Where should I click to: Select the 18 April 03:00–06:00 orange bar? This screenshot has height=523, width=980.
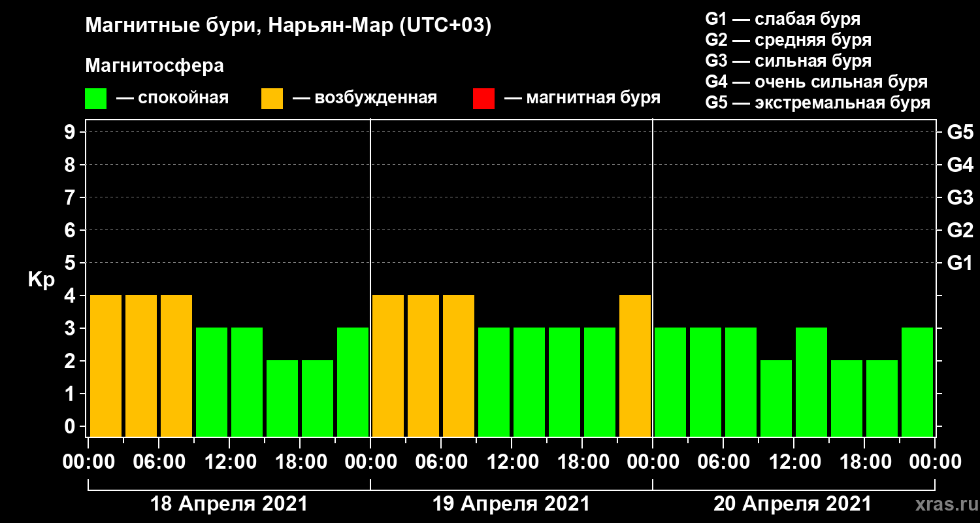click(x=141, y=365)
